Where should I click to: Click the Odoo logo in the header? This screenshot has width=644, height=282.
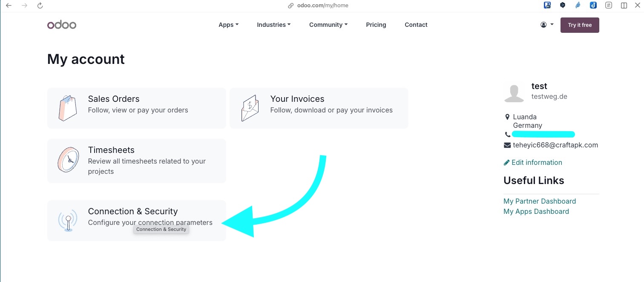coord(62,25)
